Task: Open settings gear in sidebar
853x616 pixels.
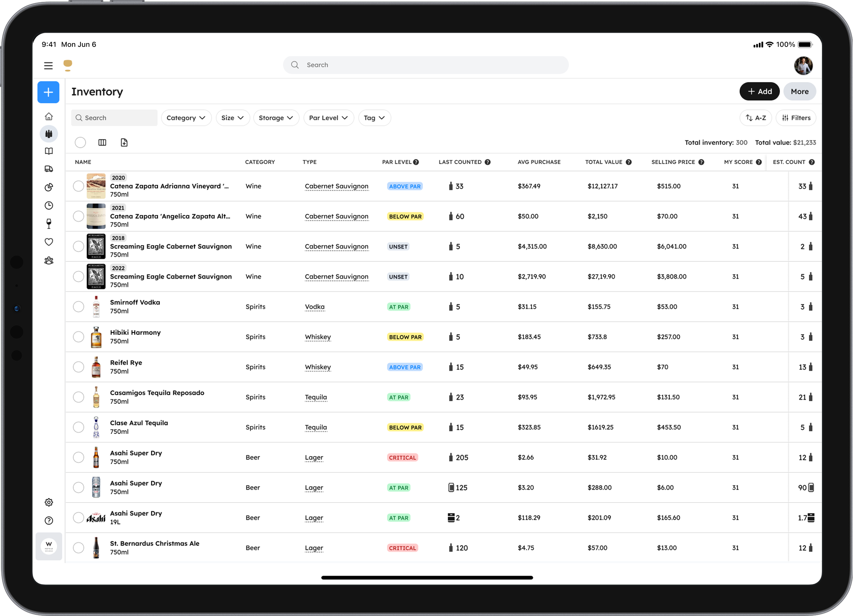Action: click(49, 502)
